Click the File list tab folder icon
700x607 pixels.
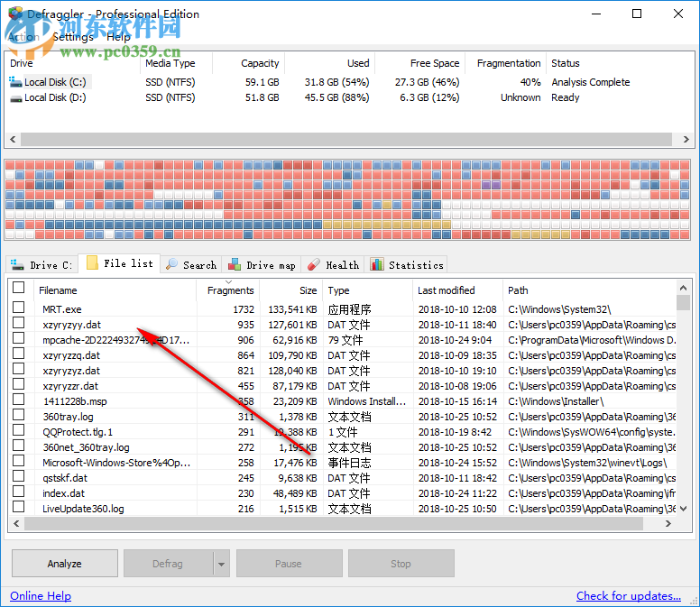[92, 262]
